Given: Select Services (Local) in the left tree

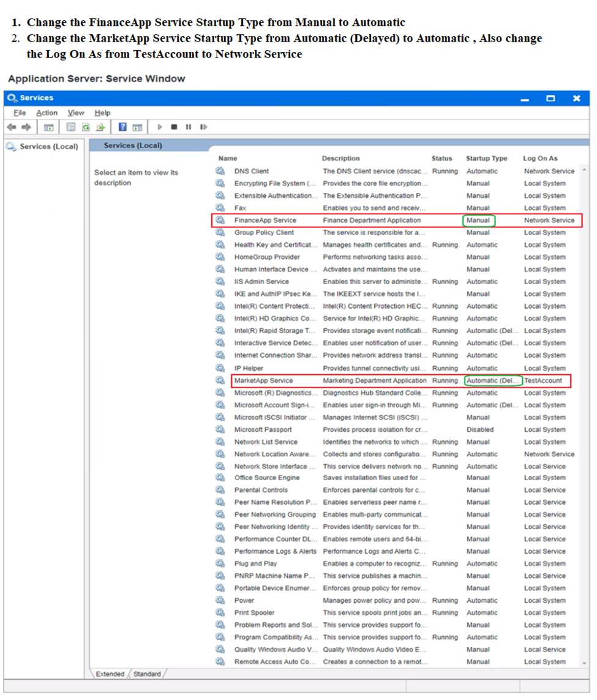Looking at the screenshot, I should pos(48,147).
